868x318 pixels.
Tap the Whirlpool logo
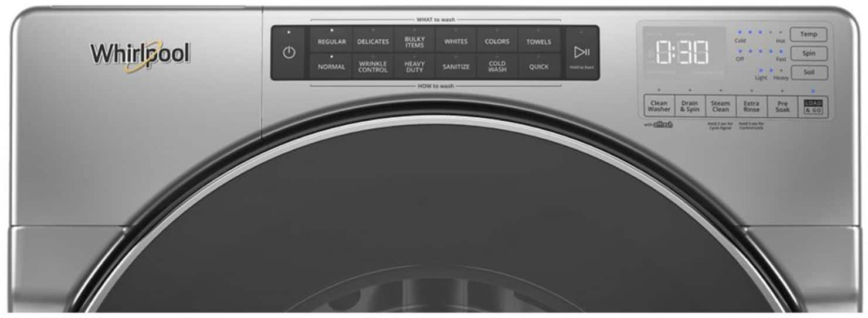pyautogui.click(x=140, y=56)
